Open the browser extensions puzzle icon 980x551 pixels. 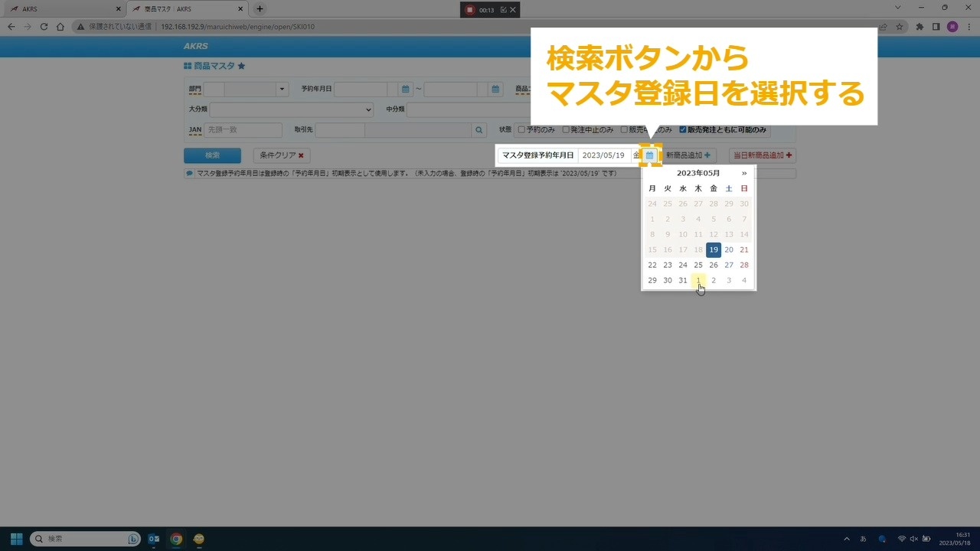coord(920,27)
